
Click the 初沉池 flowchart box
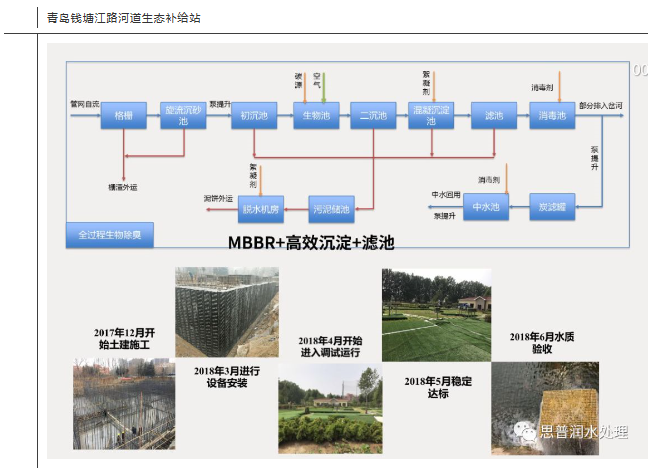coord(250,116)
